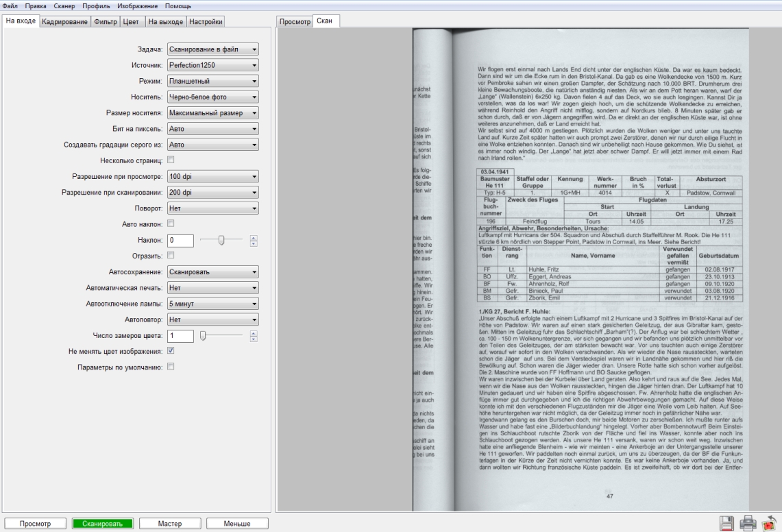Switch to the Кадрирование tab
This screenshot has width=782, height=532.
pyautogui.click(x=65, y=22)
